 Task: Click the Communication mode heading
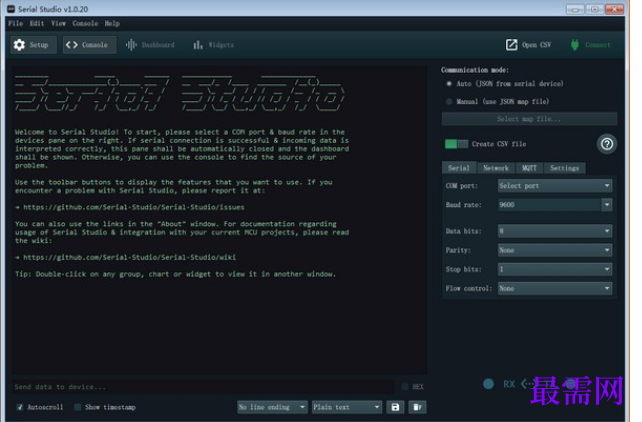(475, 70)
